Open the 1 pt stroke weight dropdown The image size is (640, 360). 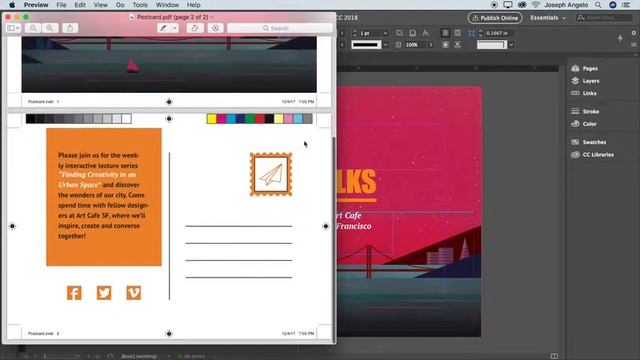tap(385, 33)
